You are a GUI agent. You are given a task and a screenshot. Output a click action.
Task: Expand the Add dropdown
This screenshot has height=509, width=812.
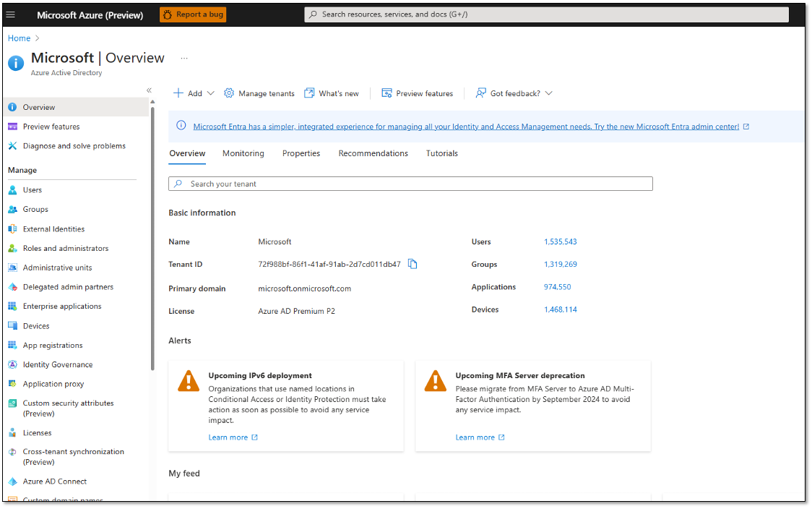[193, 93]
